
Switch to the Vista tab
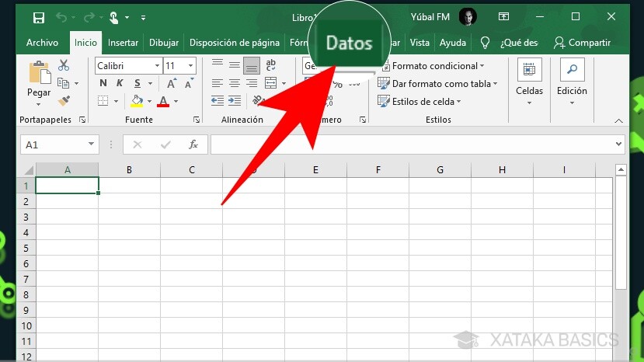point(419,43)
